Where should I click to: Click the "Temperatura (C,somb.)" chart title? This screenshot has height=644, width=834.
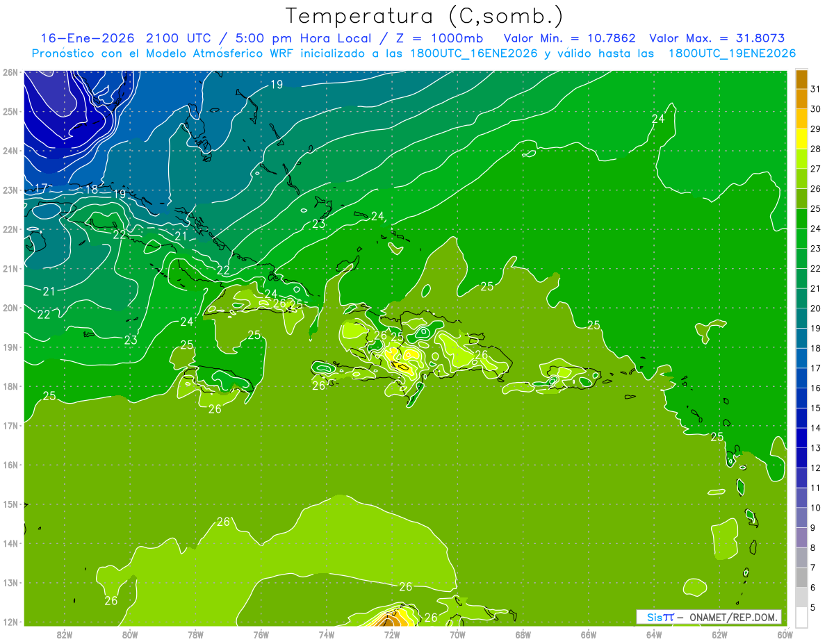click(x=425, y=16)
